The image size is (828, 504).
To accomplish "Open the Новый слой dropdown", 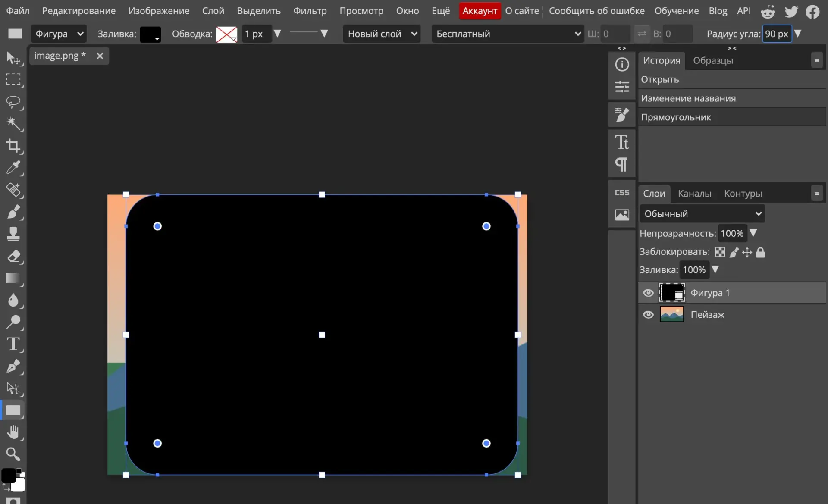I will pos(382,34).
